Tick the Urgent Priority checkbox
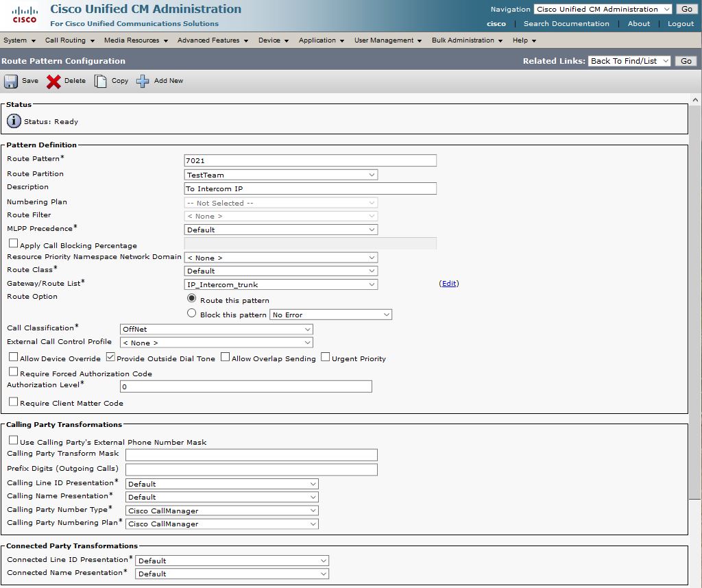 tap(326, 357)
